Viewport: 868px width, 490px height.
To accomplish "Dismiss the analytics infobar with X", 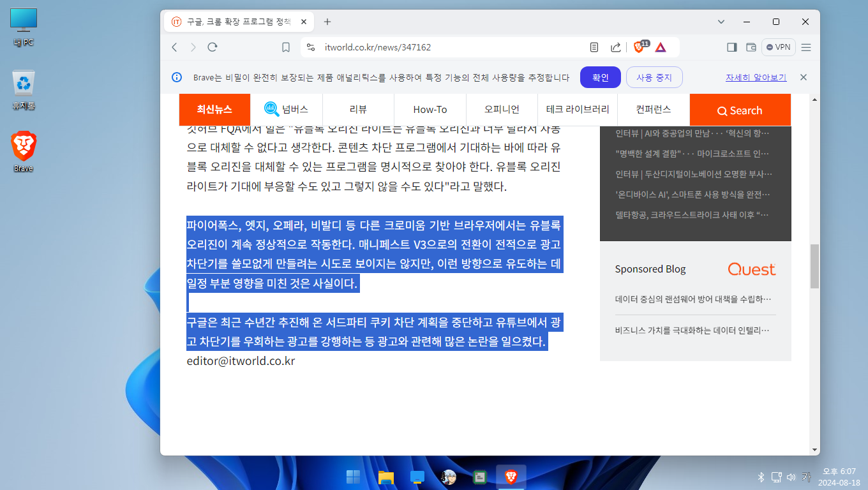I will pyautogui.click(x=804, y=77).
